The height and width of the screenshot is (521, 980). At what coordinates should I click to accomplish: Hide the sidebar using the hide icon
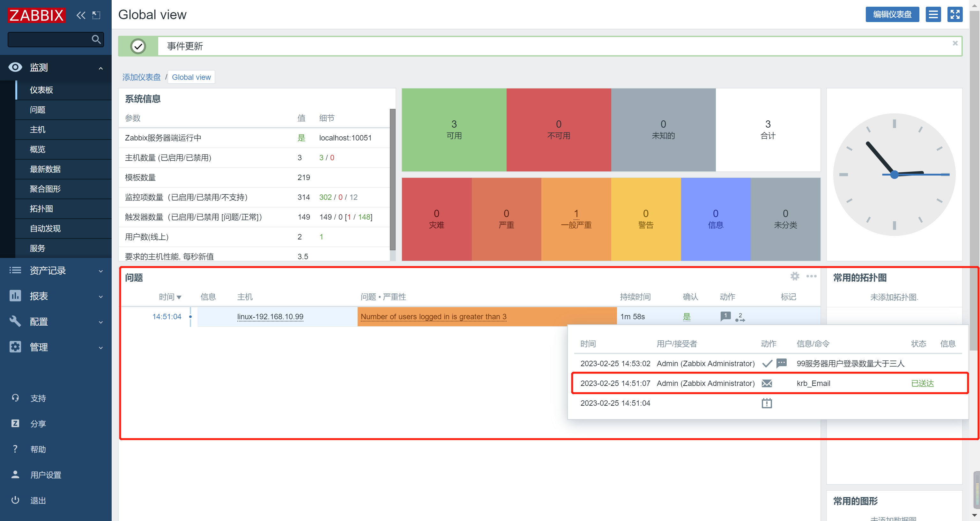click(96, 15)
